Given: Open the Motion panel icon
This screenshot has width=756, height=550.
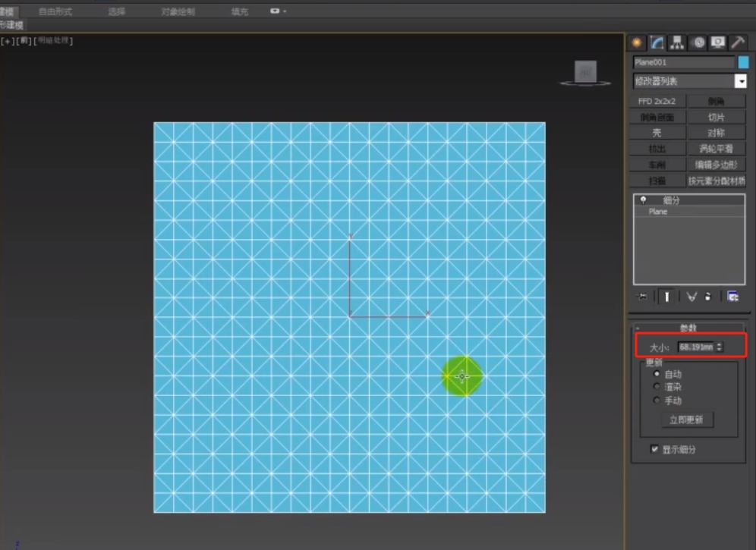Looking at the screenshot, I should click(698, 43).
